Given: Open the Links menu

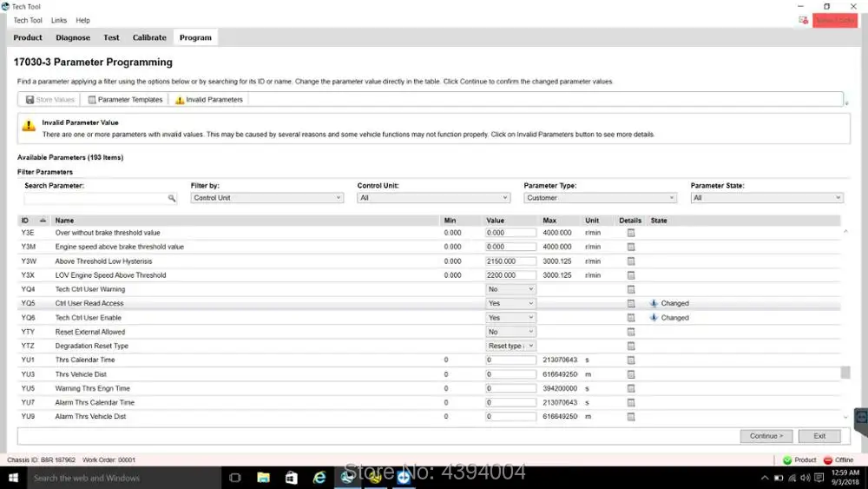Looking at the screenshot, I should click(x=59, y=21).
